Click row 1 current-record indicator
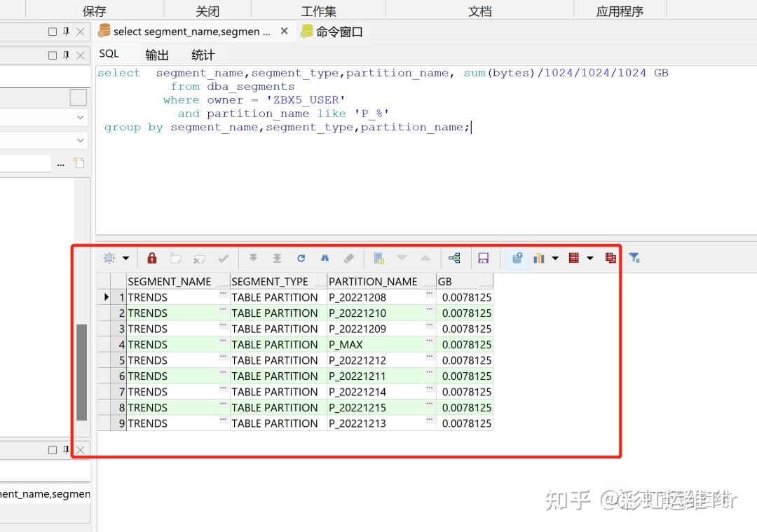Viewport: 757px width, 532px height. point(107,297)
